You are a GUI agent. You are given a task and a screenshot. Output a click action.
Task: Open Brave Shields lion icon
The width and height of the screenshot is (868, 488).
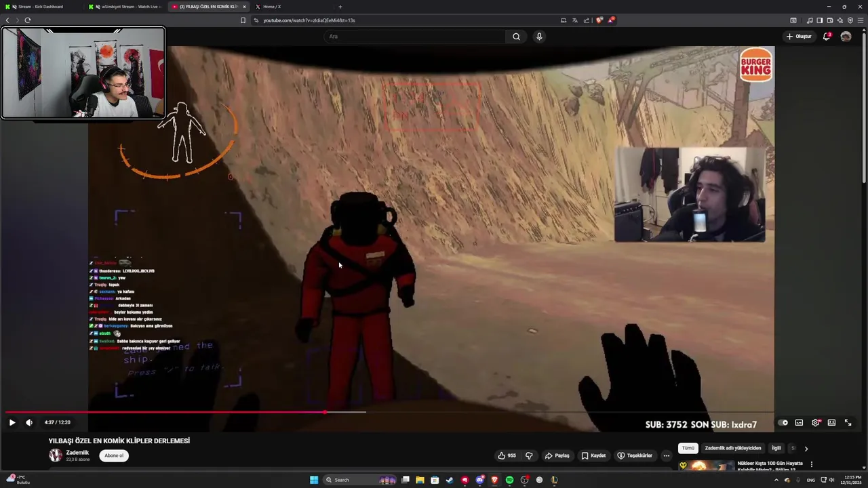[x=599, y=20]
